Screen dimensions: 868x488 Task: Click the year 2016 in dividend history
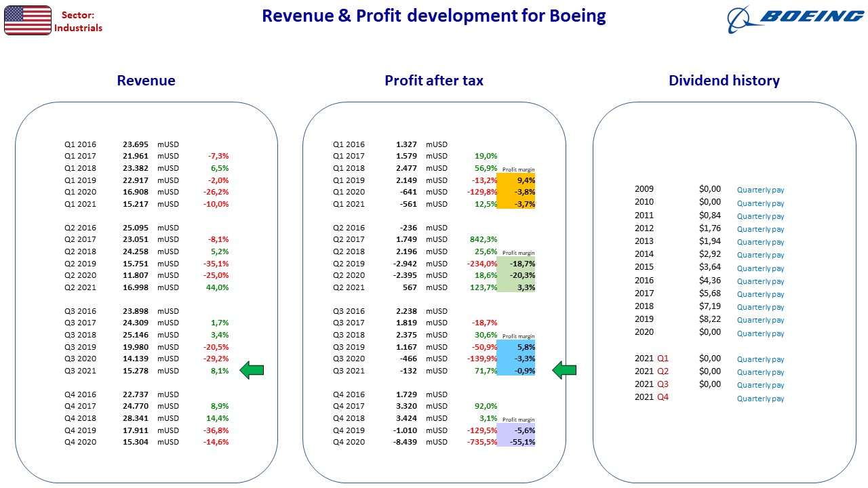click(x=644, y=280)
